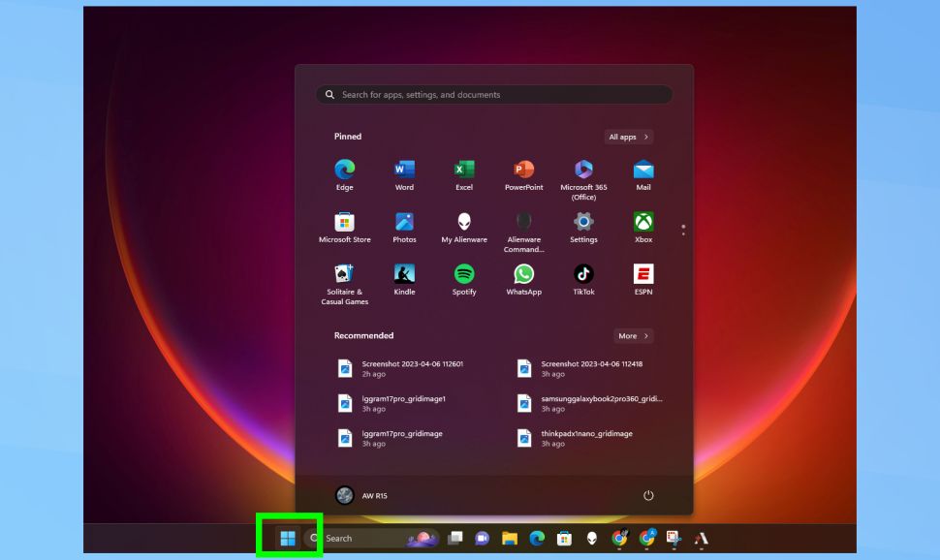This screenshot has height=560, width=940.
Task: Open File Explorer from the taskbar
Action: pos(509,538)
